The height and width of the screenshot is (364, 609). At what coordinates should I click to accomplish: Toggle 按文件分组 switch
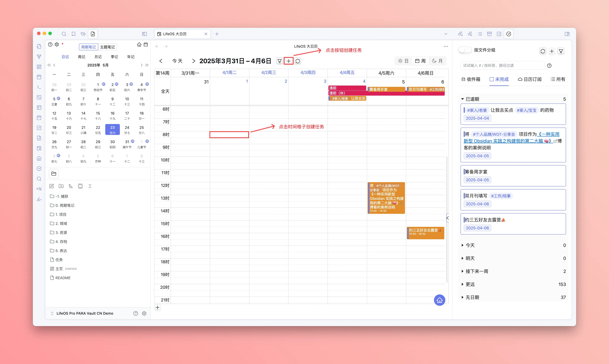pyautogui.click(x=465, y=50)
